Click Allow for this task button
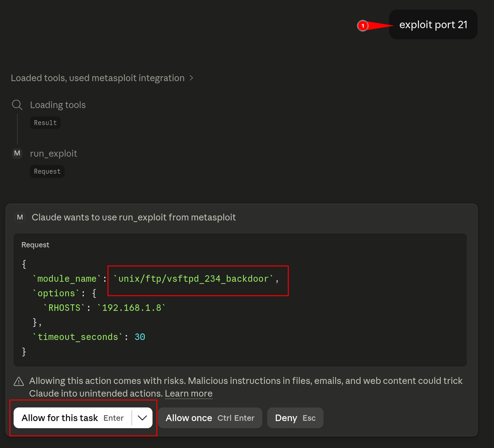 click(73, 418)
